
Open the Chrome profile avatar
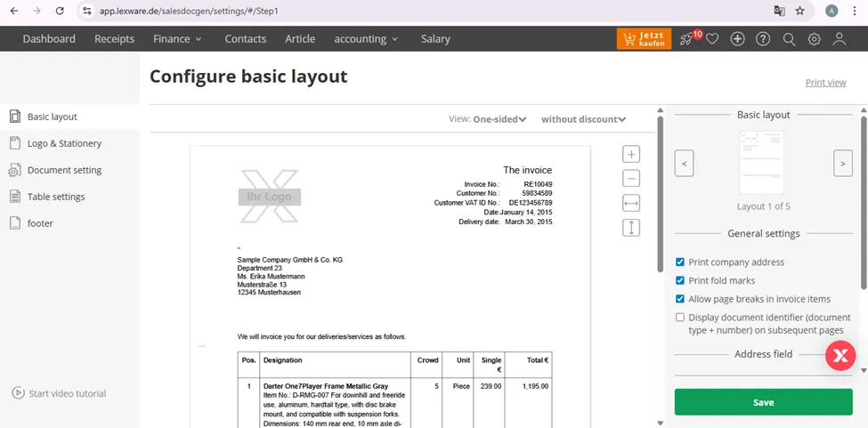831,11
